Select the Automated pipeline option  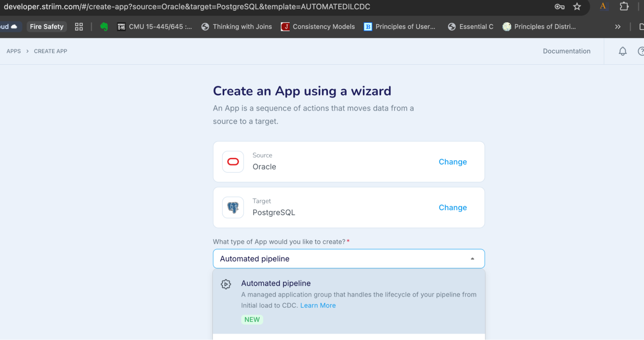(349, 301)
